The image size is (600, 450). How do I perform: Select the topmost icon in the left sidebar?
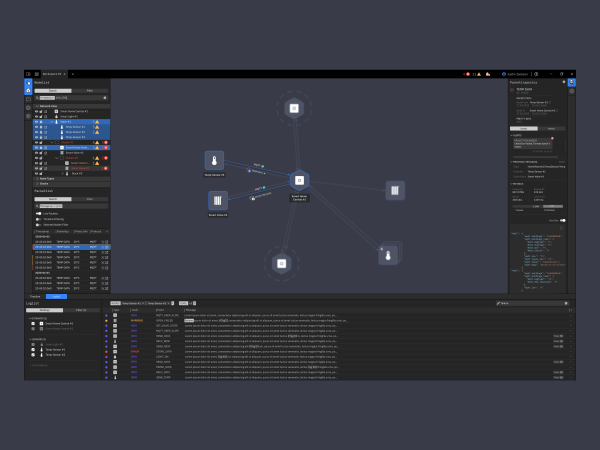click(x=28, y=83)
